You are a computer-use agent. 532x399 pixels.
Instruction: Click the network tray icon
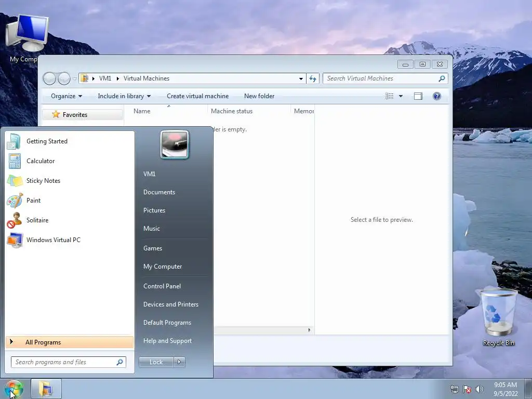454,389
